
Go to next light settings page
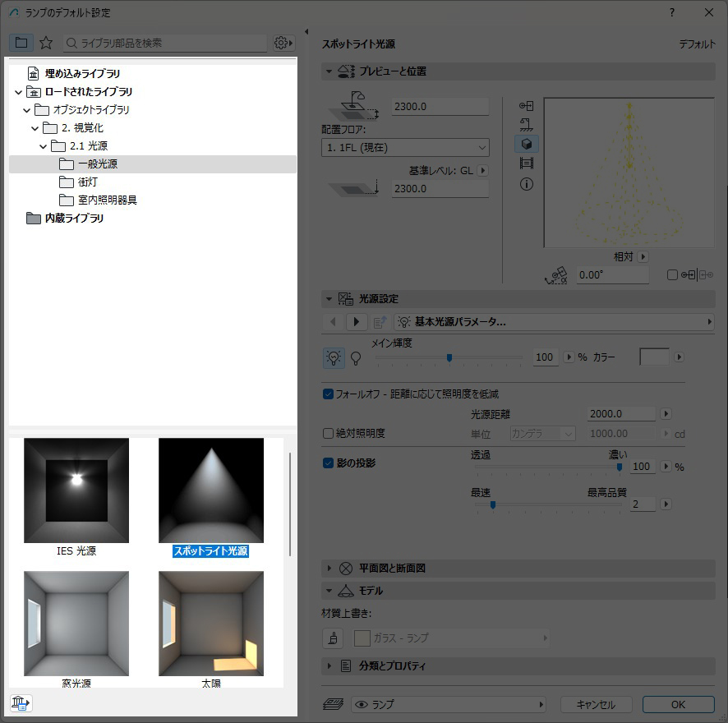(x=356, y=322)
